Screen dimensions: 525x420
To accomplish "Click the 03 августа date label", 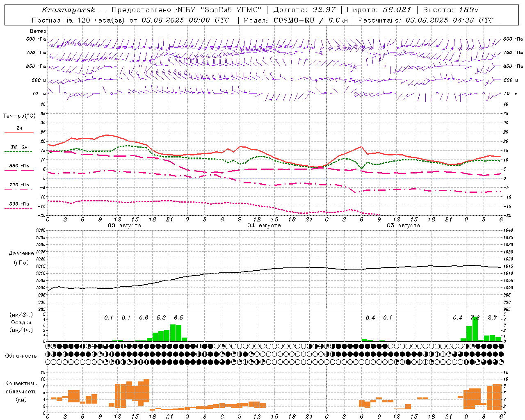I will click(125, 226).
